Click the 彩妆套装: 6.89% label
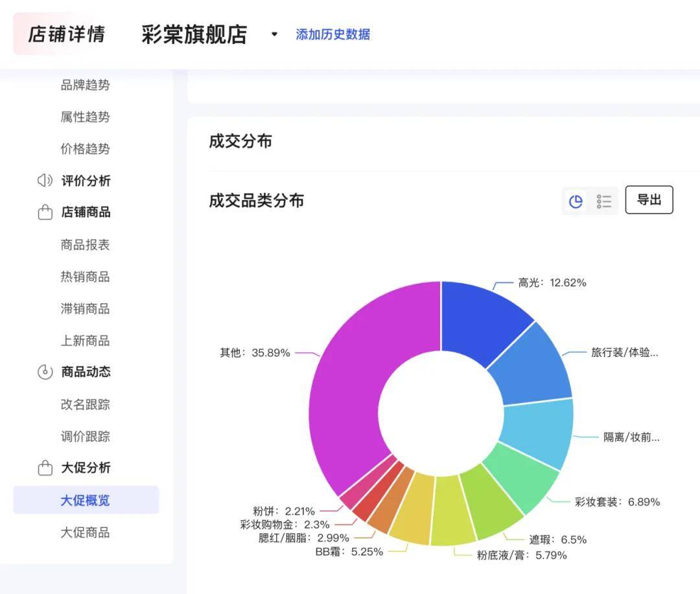700x594 pixels. [x=617, y=501]
